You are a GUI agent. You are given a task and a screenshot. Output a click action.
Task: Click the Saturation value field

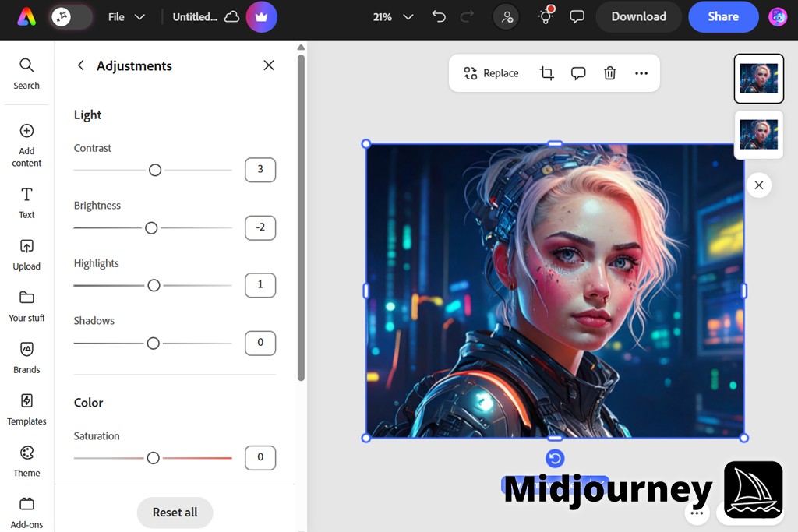point(260,458)
